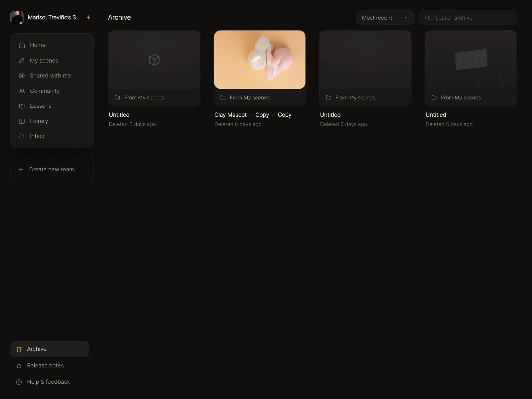Click the Home house icon

[x=22, y=45]
